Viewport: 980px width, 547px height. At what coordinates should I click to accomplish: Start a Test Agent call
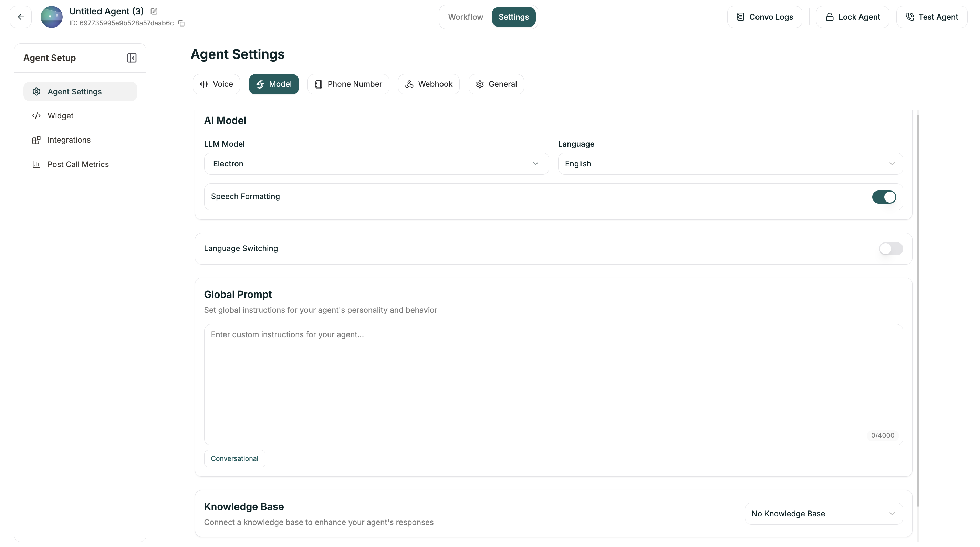pyautogui.click(x=932, y=17)
